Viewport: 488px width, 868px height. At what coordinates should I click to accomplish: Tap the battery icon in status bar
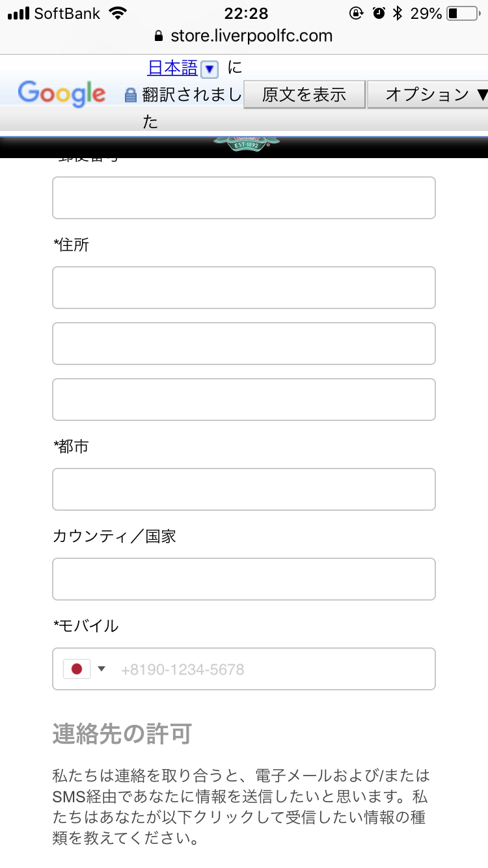click(x=462, y=13)
